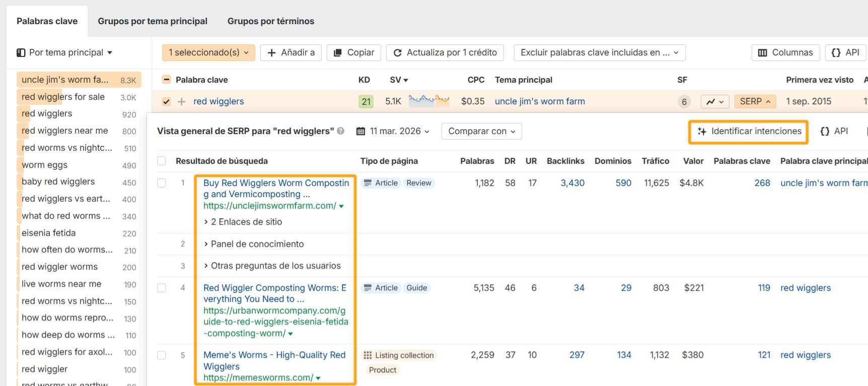868x386 pixels.
Task: Sort by the DR column header
Action: [x=510, y=161]
